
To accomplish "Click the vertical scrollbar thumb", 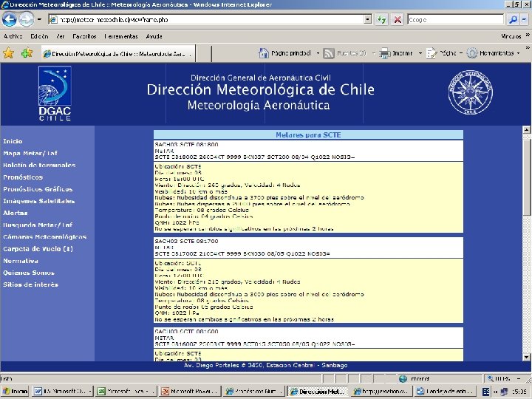I will pos(526,177).
